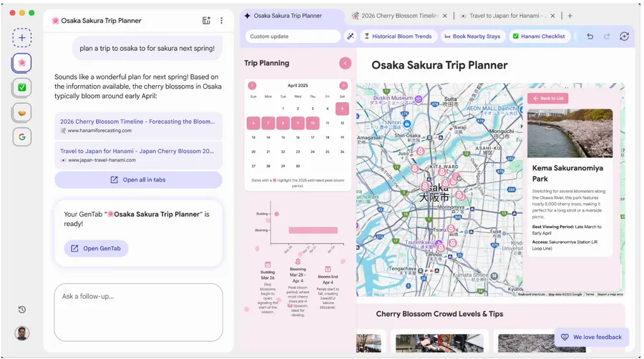Click the We love feedback button
Viewport: 644px width, 359px height.
pyautogui.click(x=592, y=337)
